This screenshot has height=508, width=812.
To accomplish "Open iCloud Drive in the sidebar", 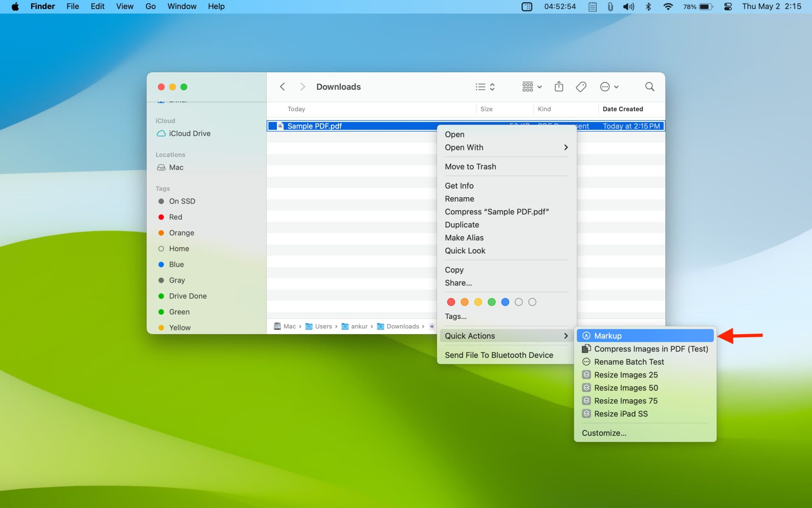I will point(184,133).
